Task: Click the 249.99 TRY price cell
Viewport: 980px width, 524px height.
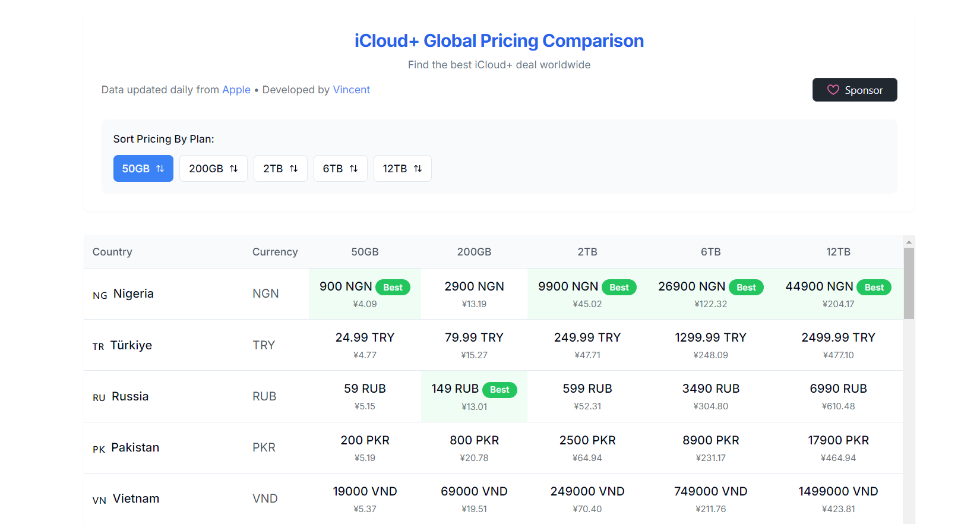Action: pyautogui.click(x=587, y=345)
